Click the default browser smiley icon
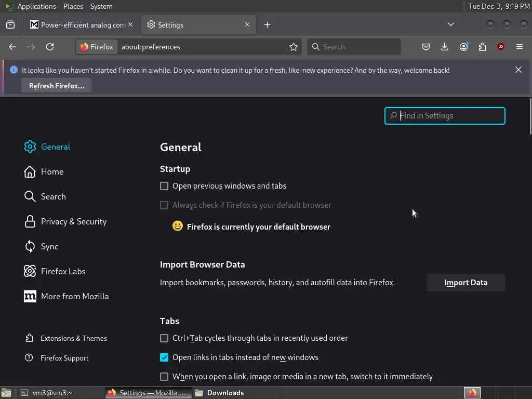532x399 pixels. 178,226
